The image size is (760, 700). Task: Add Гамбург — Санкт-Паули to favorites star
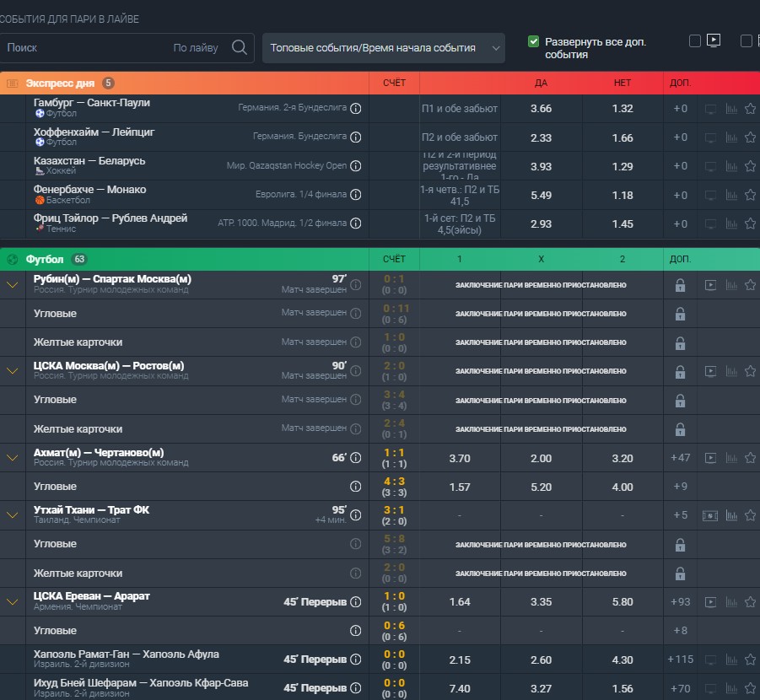pyautogui.click(x=750, y=109)
